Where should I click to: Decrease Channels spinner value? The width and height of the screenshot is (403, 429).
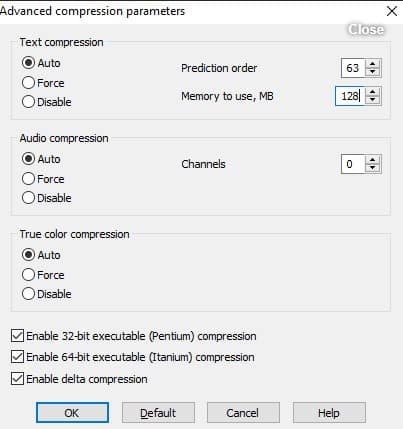click(x=372, y=168)
